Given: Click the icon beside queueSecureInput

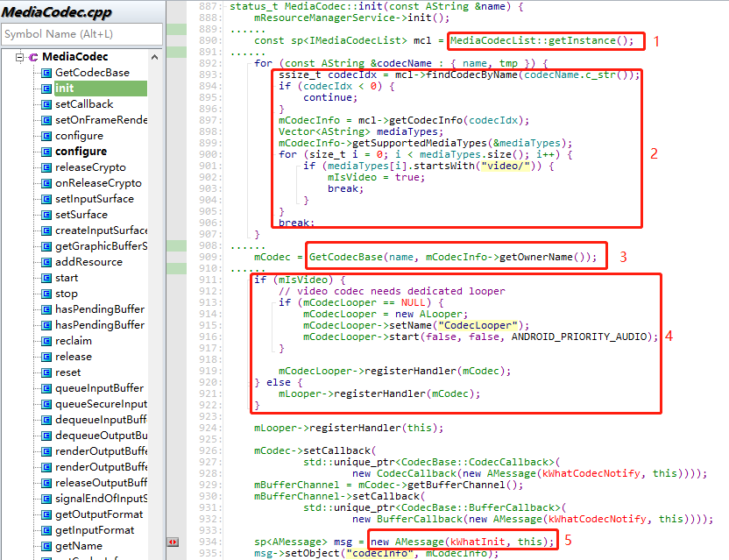Looking at the screenshot, I should pos(46,405).
